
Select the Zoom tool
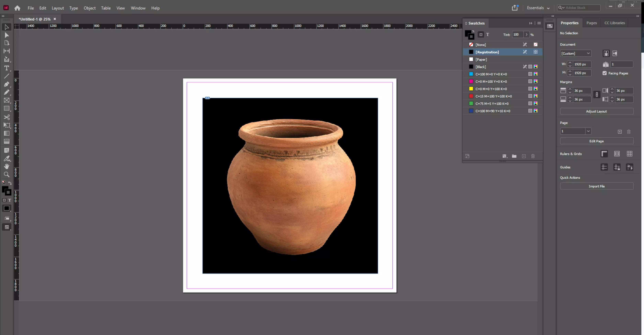coord(7,175)
